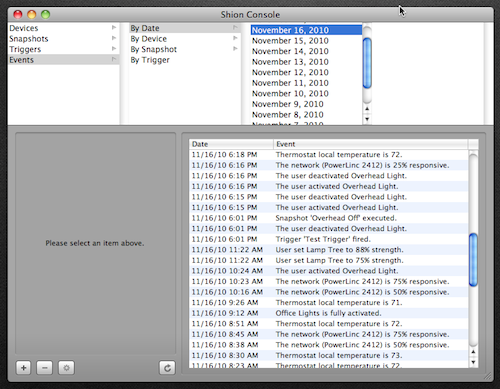Expand the Devices browser row arrow

114,27
